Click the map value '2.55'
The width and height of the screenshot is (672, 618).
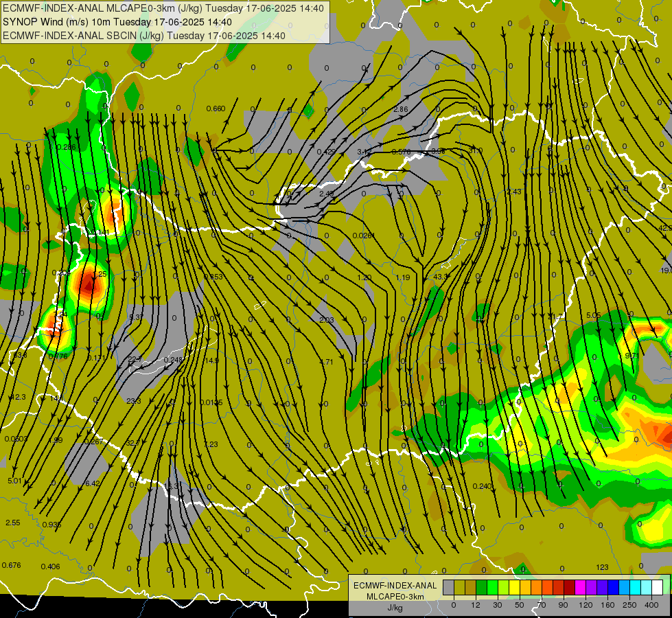click(x=13, y=523)
